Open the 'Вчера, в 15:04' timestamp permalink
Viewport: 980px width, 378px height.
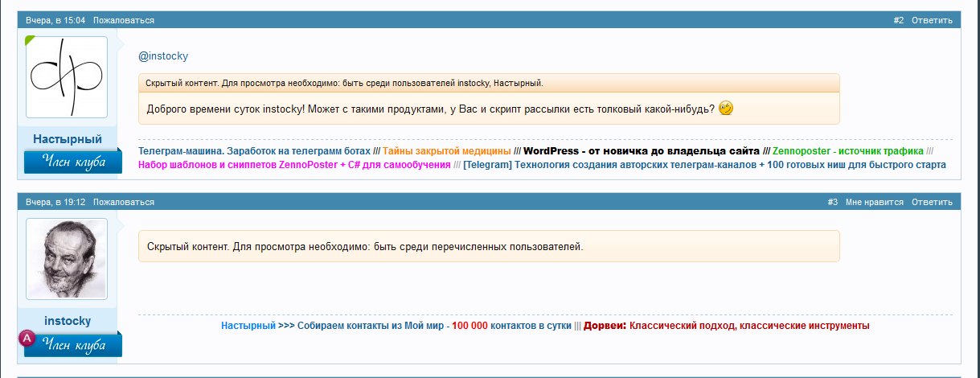point(55,20)
